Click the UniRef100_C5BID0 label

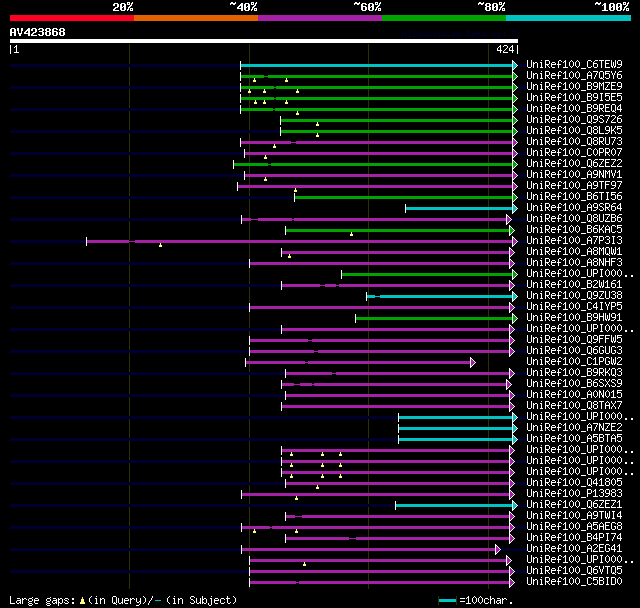(x=574, y=582)
